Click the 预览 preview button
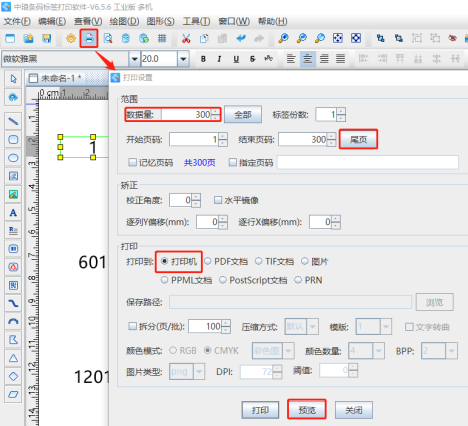 [307, 410]
